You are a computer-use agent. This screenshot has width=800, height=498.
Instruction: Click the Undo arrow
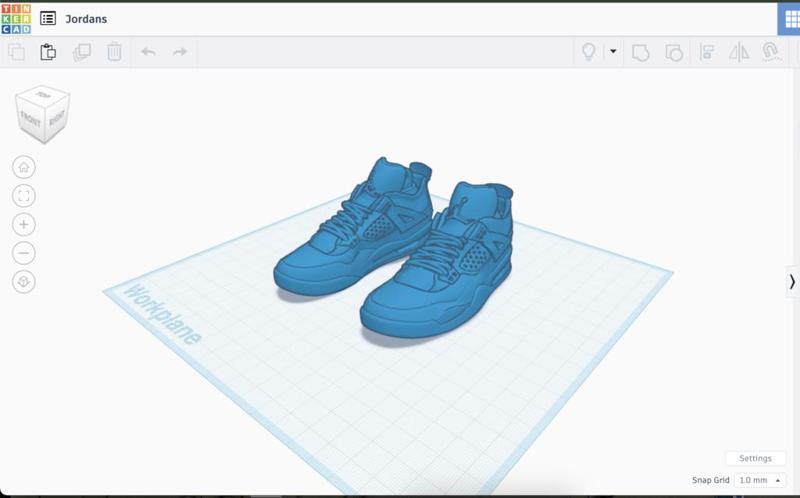148,52
